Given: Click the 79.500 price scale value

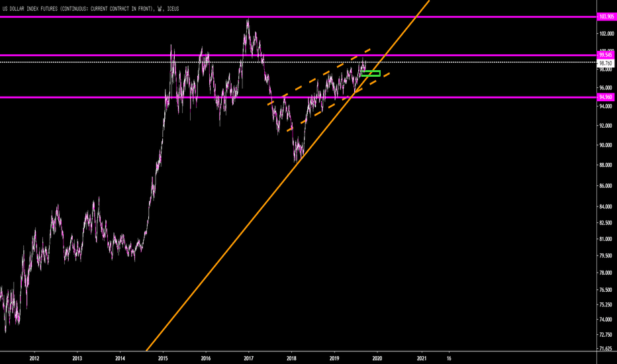Looking at the screenshot, I should pos(606,255).
